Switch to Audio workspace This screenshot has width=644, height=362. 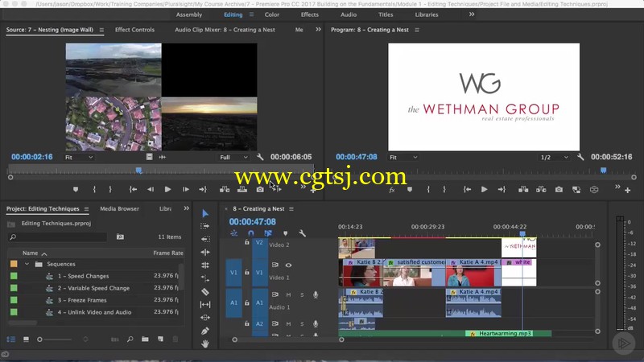349,14
